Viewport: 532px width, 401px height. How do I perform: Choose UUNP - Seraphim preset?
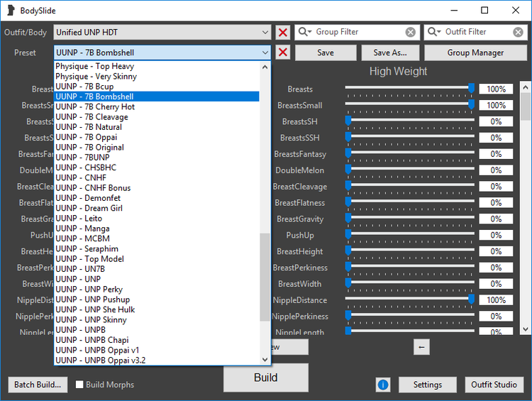coord(157,248)
